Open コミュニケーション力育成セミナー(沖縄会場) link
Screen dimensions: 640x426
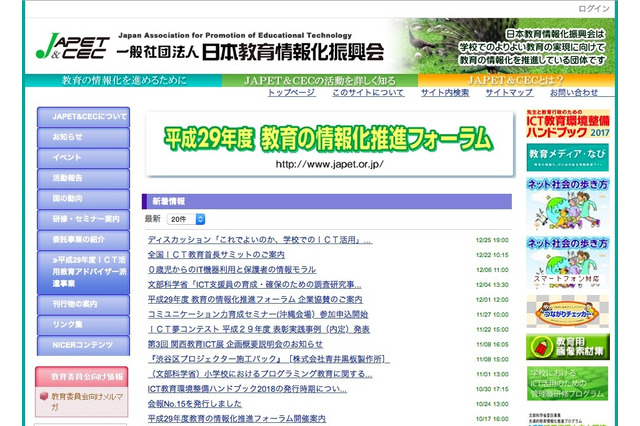258,314
